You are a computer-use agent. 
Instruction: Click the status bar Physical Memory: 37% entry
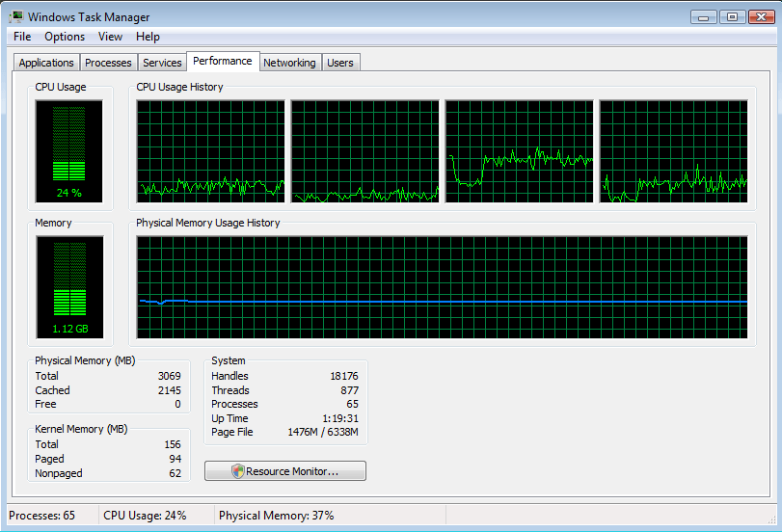coord(277,515)
